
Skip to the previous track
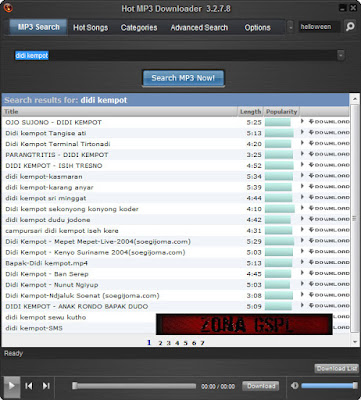(29, 386)
